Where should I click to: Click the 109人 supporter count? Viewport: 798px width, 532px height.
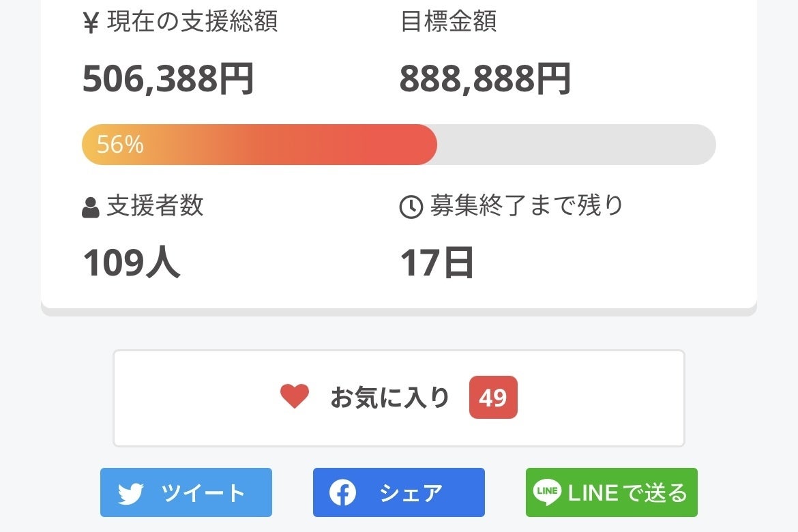click(x=132, y=263)
